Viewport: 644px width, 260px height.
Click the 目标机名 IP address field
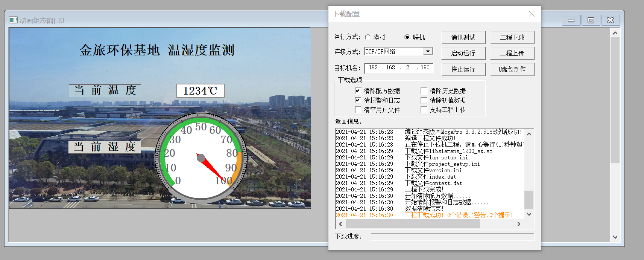point(399,68)
